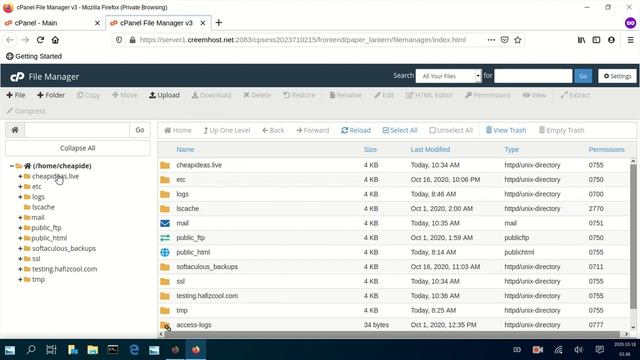Open File Manager Settings
The height and width of the screenshot is (360, 640).
pyautogui.click(x=617, y=76)
